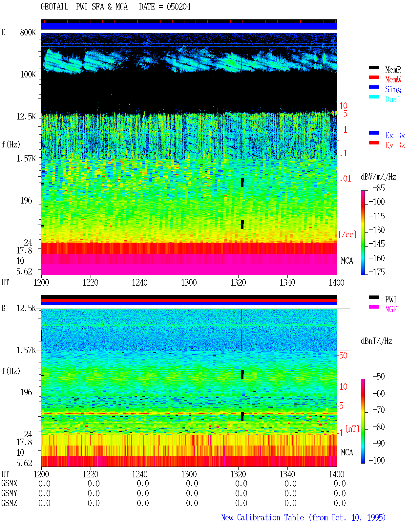Click the 'GSMX' row label
Image resolution: width=420 pixels, height=523 pixels.
coord(9,484)
